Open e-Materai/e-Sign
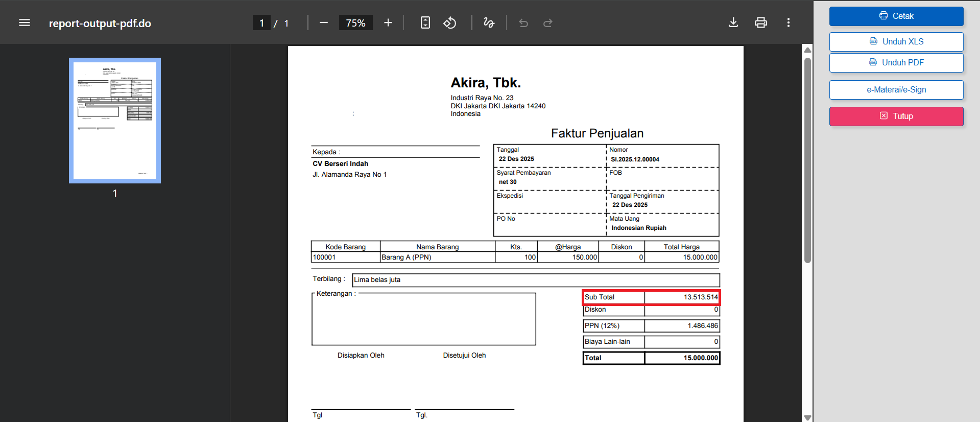980x422 pixels. click(896, 90)
